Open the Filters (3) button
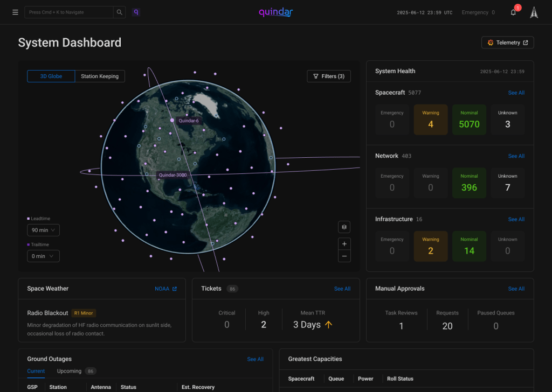Viewport: 552px width, 392px height. 329,76
